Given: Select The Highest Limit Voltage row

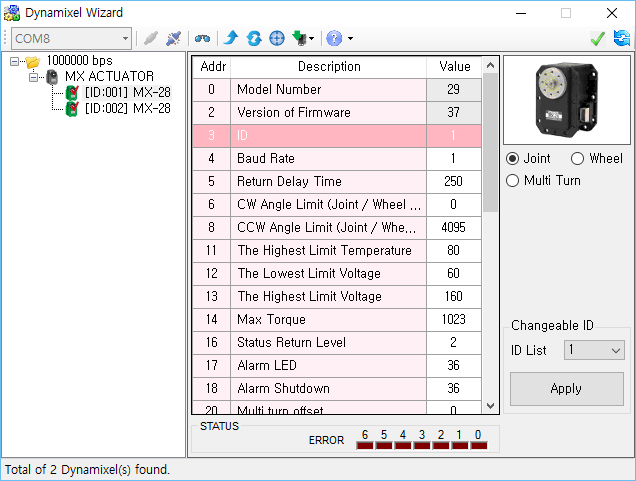Looking at the screenshot, I should click(337, 296).
